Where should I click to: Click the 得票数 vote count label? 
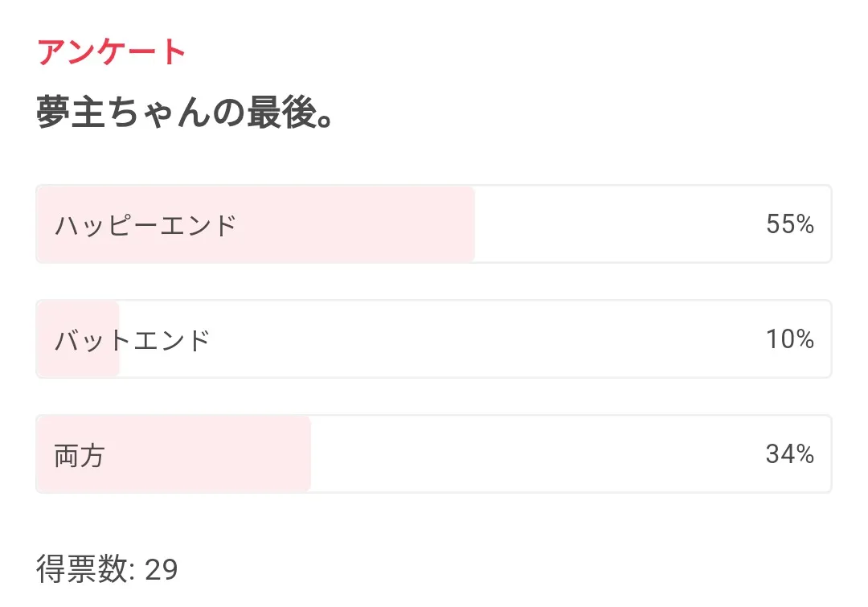[x=83, y=570]
